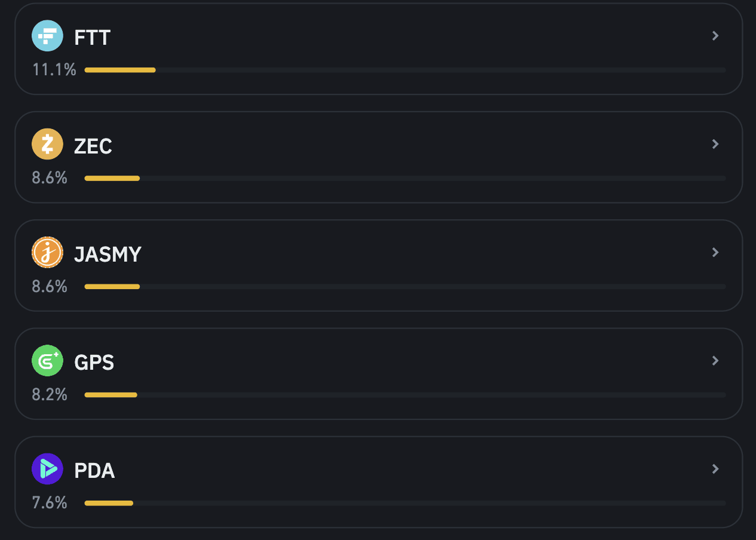Click the ZEC yellow allocation bar

112,178
